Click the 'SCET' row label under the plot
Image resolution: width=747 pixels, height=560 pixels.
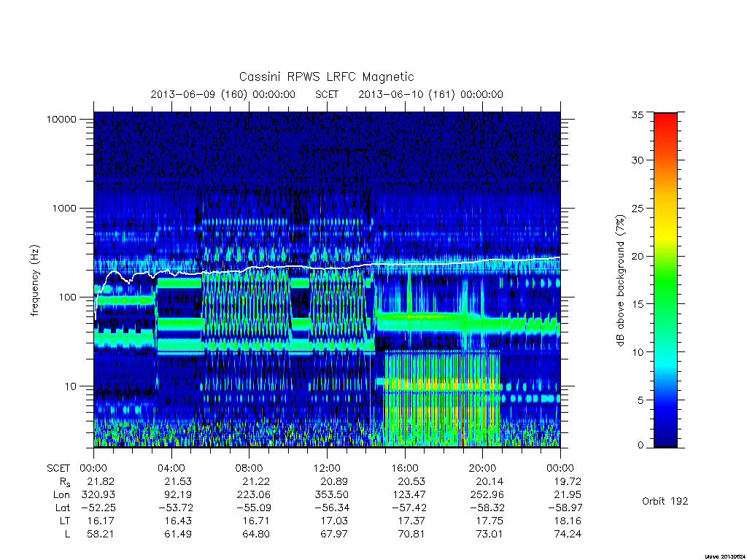pos(58,468)
